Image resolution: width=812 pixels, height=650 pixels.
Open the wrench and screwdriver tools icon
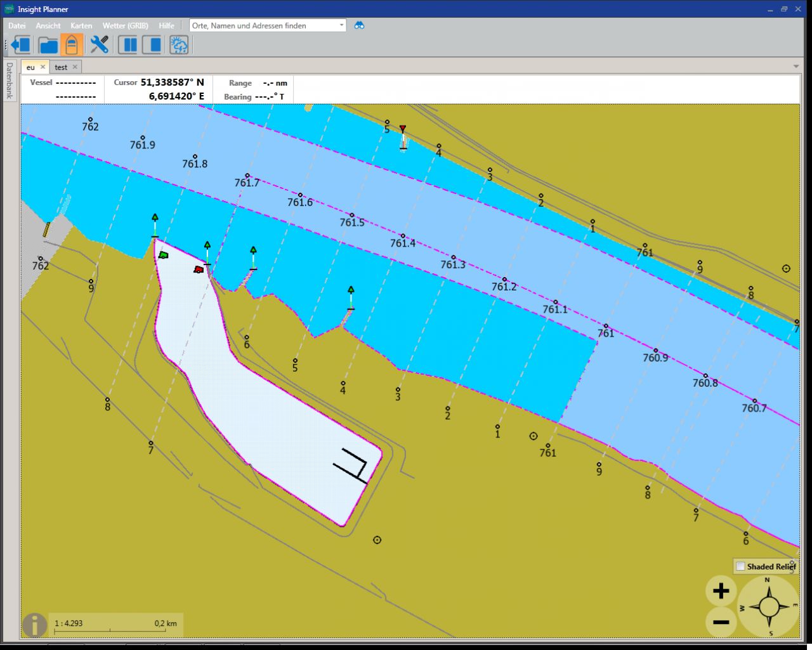tap(100, 45)
